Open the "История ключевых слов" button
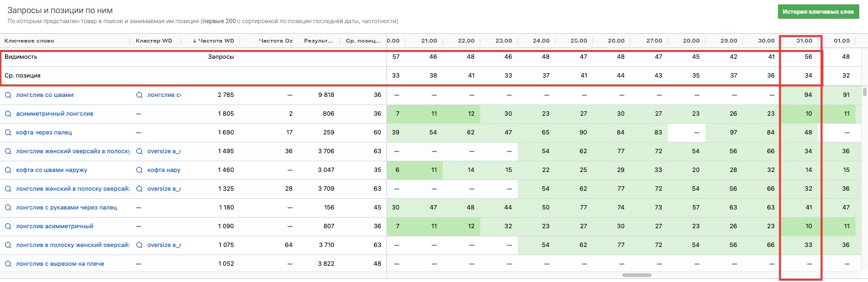Image resolution: width=868 pixels, height=282 pixels. (x=819, y=13)
